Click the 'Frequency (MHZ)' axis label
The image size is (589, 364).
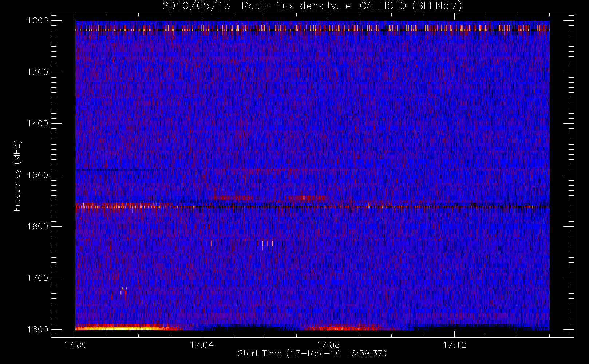[x=17, y=175]
